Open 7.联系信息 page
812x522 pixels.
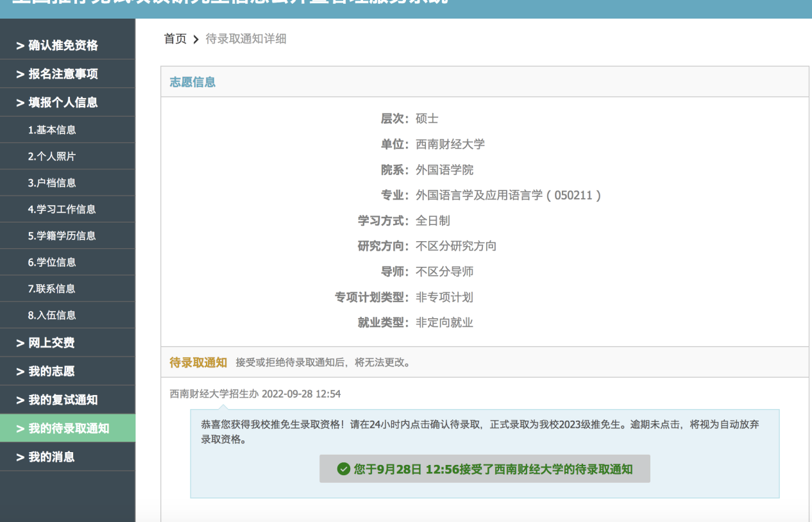[x=52, y=289]
